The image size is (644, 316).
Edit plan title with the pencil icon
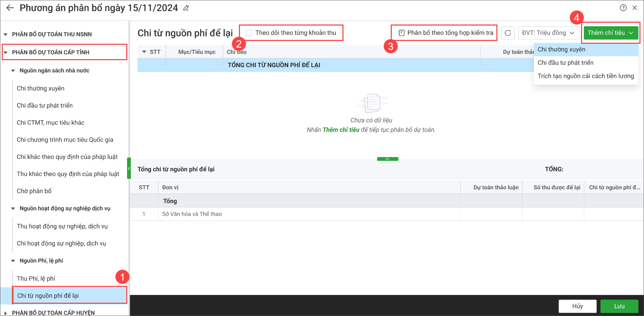coord(186,8)
